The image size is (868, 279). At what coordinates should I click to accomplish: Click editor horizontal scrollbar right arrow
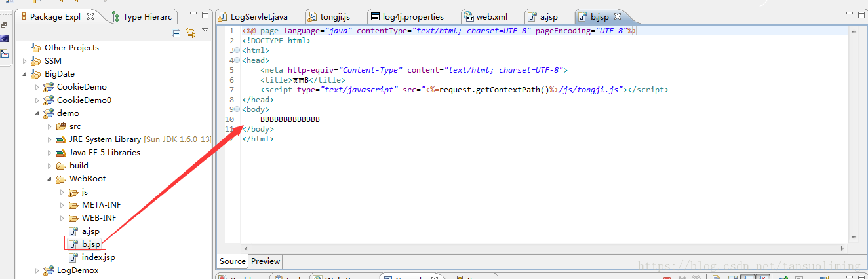point(843,248)
